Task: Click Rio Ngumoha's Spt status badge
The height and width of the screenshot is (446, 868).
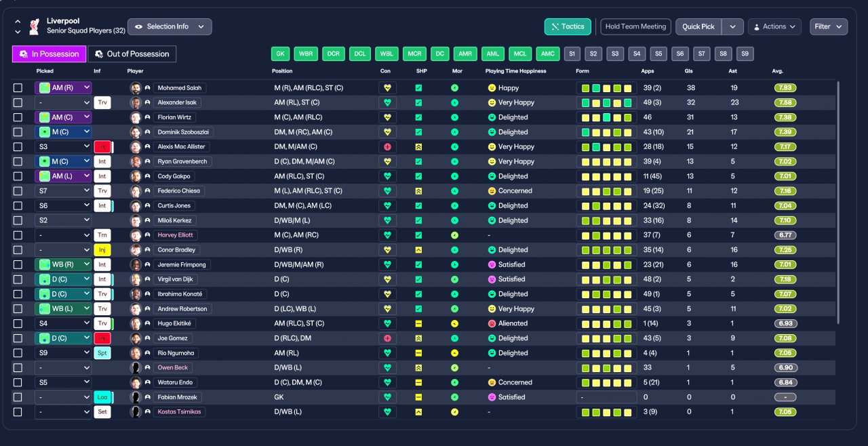Action: click(102, 353)
